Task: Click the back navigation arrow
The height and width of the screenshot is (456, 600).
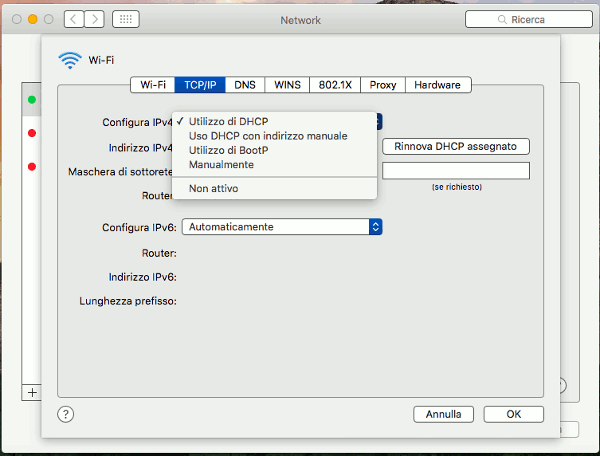Action: point(75,19)
